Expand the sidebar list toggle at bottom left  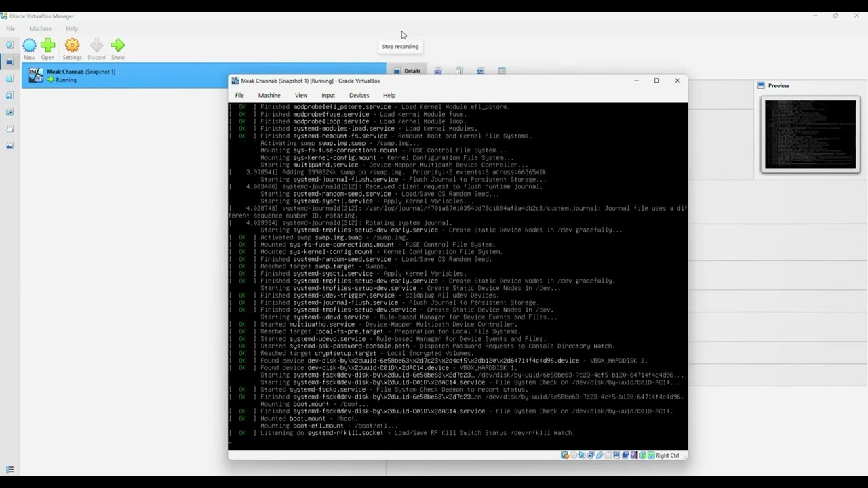click(9, 469)
